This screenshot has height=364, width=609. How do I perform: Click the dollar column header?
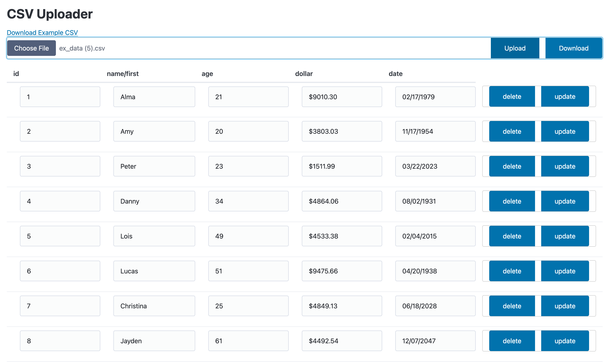[304, 74]
